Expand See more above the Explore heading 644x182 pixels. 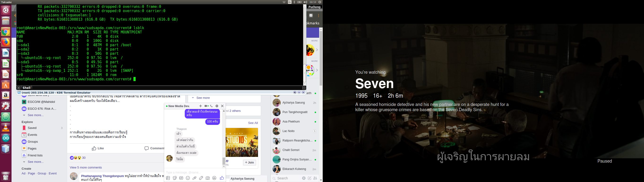click(35, 115)
